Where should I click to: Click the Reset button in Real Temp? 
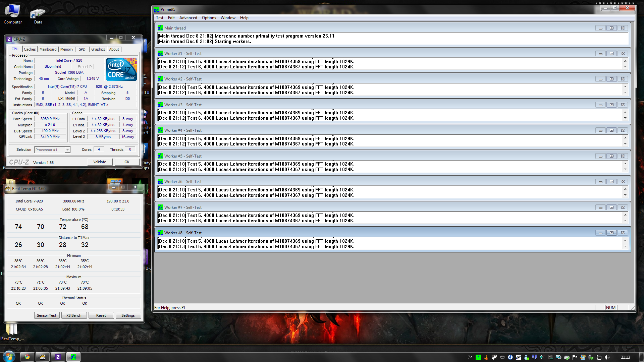click(101, 315)
